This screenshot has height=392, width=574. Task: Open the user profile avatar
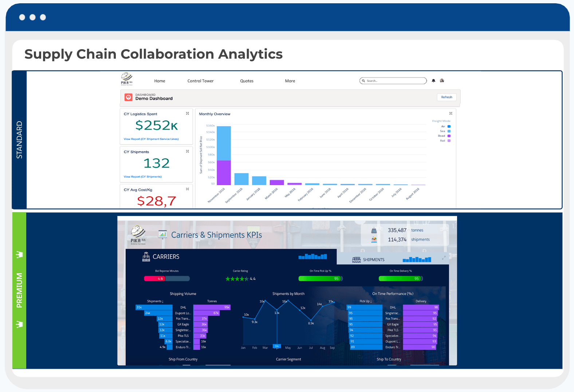coord(442,81)
